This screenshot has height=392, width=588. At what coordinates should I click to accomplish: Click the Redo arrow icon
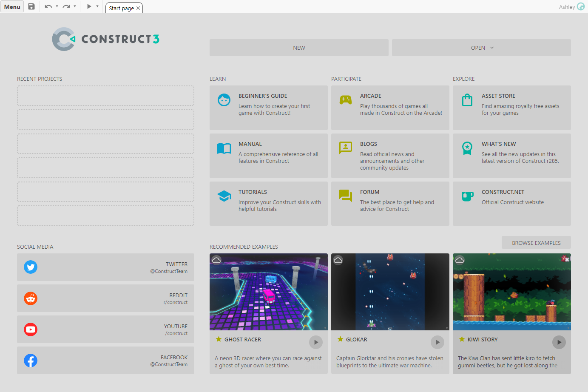[x=66, y=6]
